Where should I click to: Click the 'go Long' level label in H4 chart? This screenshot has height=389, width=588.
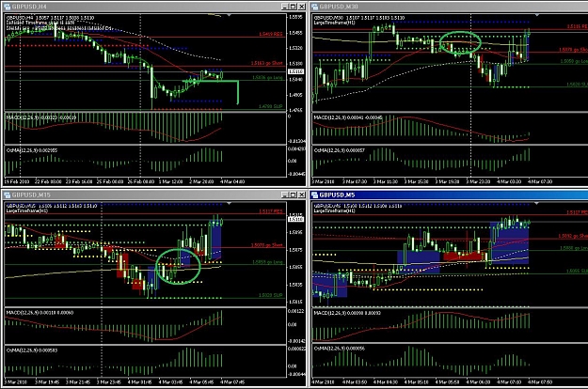(268, 77)
